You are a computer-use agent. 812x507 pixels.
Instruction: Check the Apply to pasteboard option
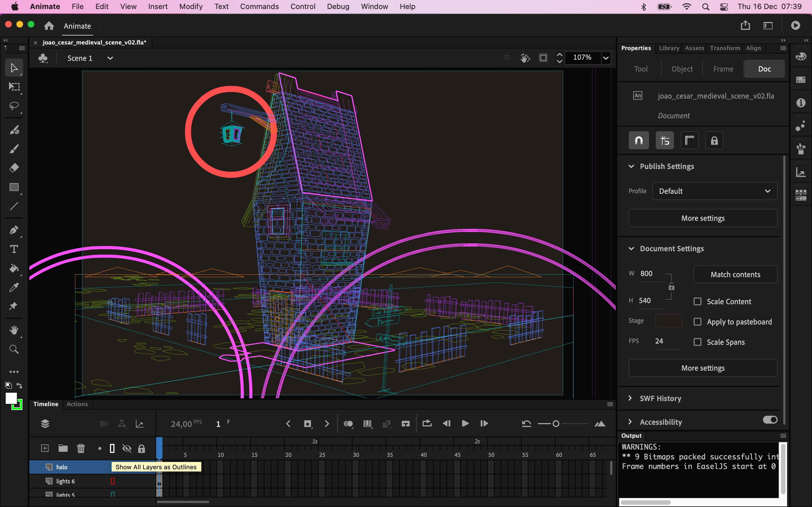click(x=698, y=322)
